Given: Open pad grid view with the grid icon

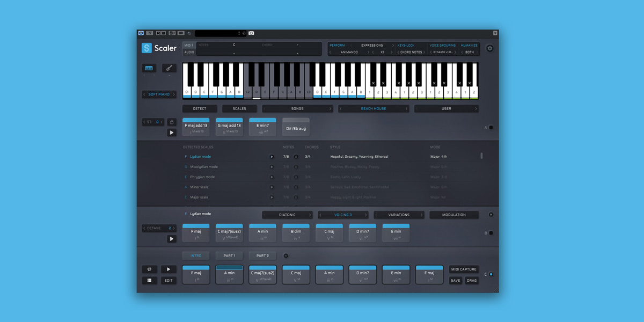Looking at the screenshot, I should coord(149,280).
